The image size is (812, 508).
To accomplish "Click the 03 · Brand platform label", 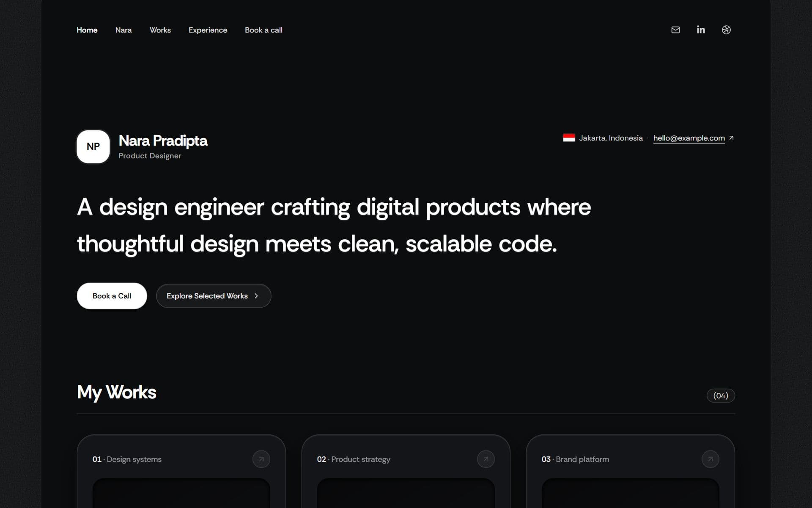I will 575,459.
